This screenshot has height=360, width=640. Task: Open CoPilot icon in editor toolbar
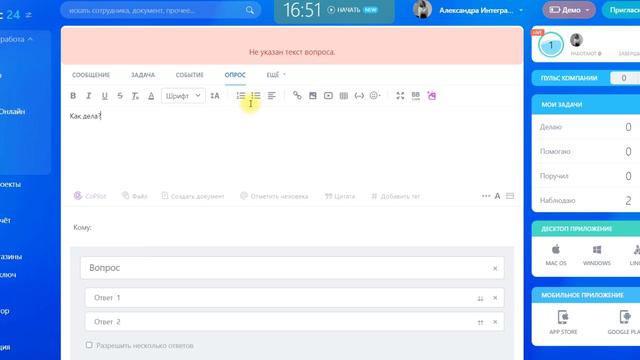(x=432, y=96)
